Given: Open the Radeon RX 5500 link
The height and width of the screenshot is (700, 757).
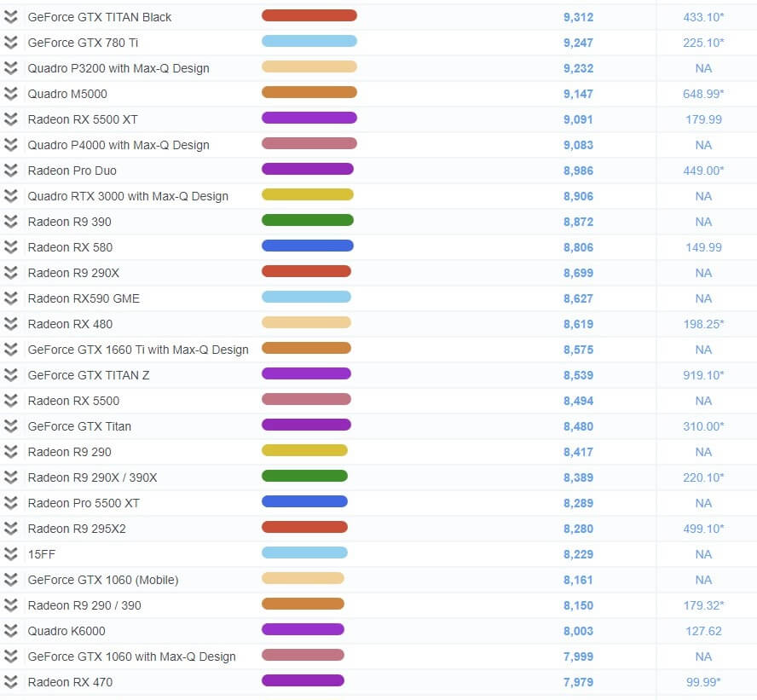Looking at the screenshot, I should pos(73,402).
